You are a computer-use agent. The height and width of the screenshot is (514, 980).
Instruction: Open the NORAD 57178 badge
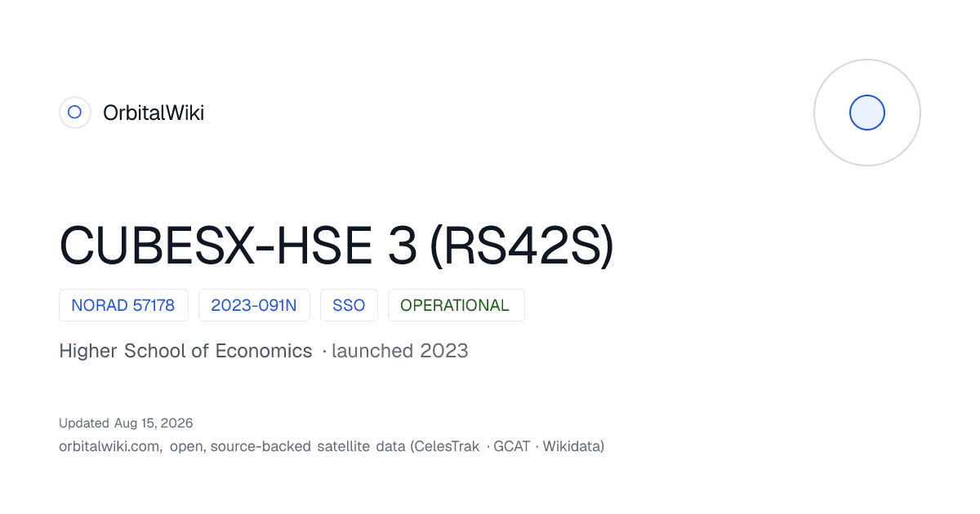pyautogui.click(x=123, y=305)
